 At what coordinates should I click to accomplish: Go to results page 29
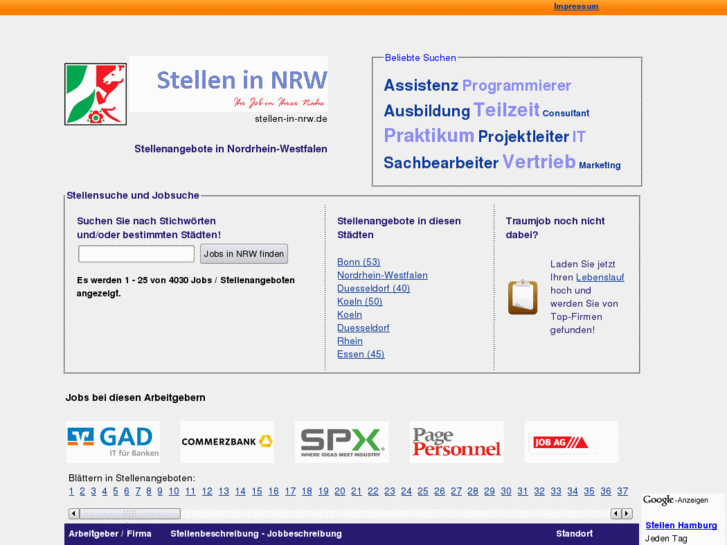490,491
